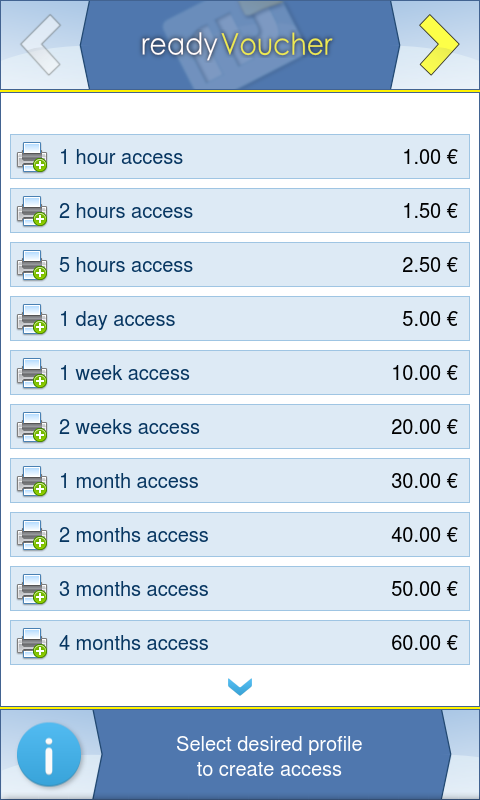Select the 10.00 € price entry
Screen dimensions: 480x800
424,373
